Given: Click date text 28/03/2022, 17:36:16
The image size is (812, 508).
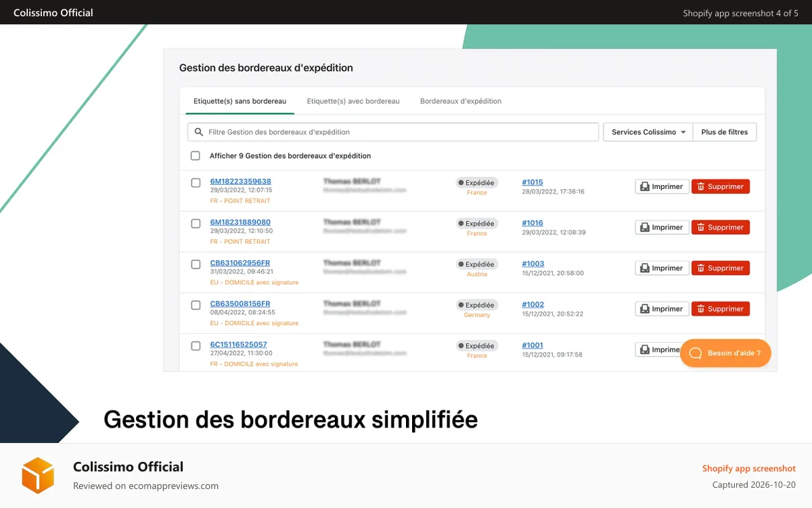Looking at the screenshot, I should [x=553, y=192].
